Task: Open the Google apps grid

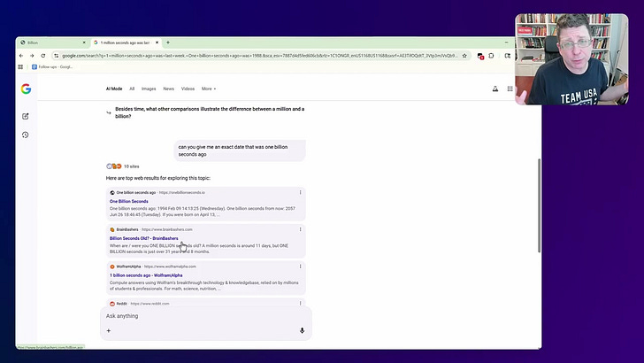Action: coord(510,89)
